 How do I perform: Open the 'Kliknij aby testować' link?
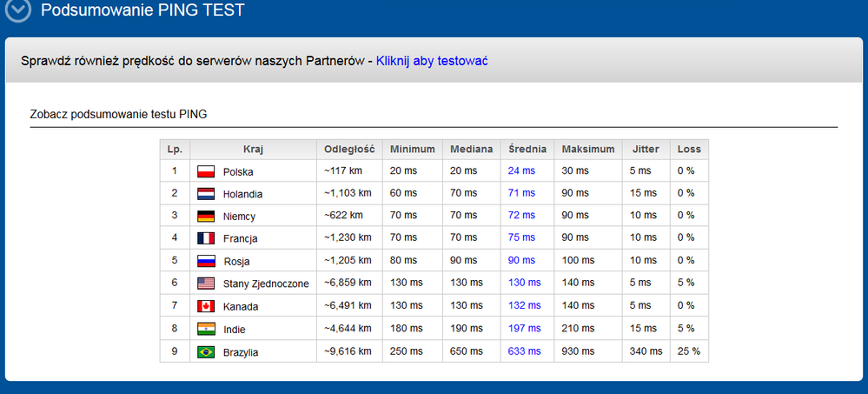[x=432, y=61]
